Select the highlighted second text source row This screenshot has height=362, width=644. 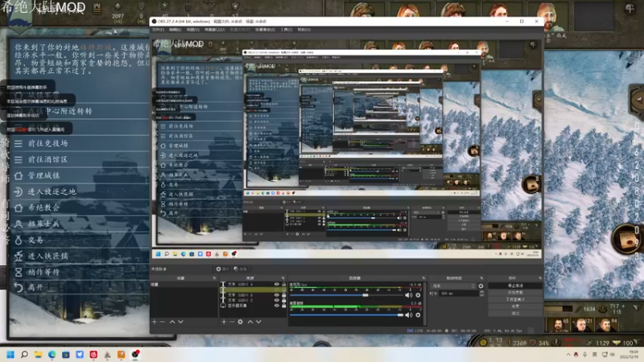pyautogui.click(x=253, y=290)
